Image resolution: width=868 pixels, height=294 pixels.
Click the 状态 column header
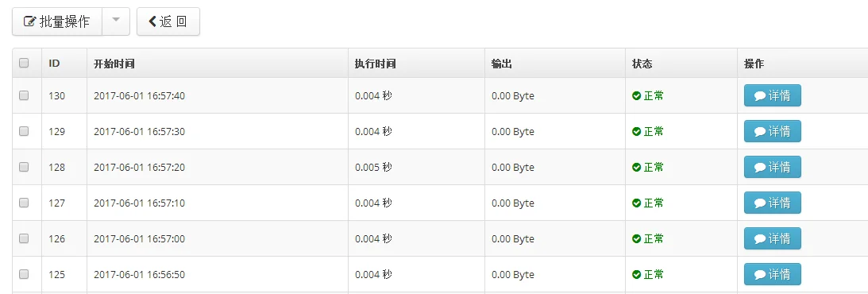click(x=642, y=64)
